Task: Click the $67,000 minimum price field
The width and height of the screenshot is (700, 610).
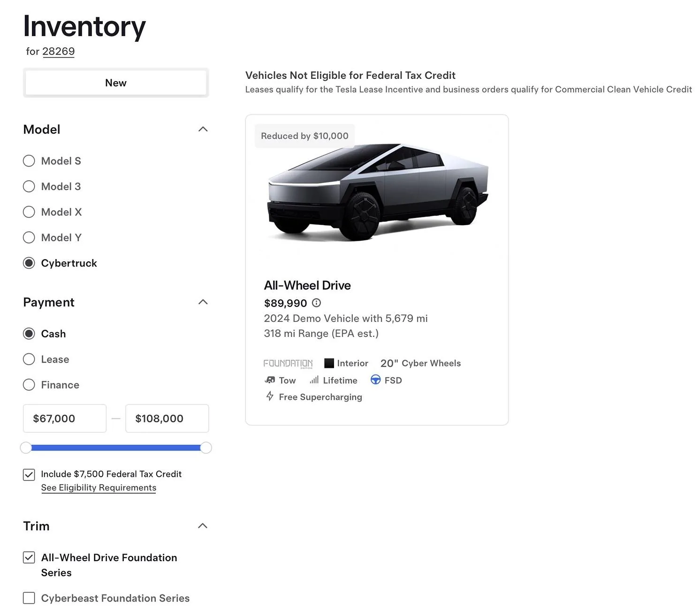Action: pyautogui.click(x=65, y=419)
